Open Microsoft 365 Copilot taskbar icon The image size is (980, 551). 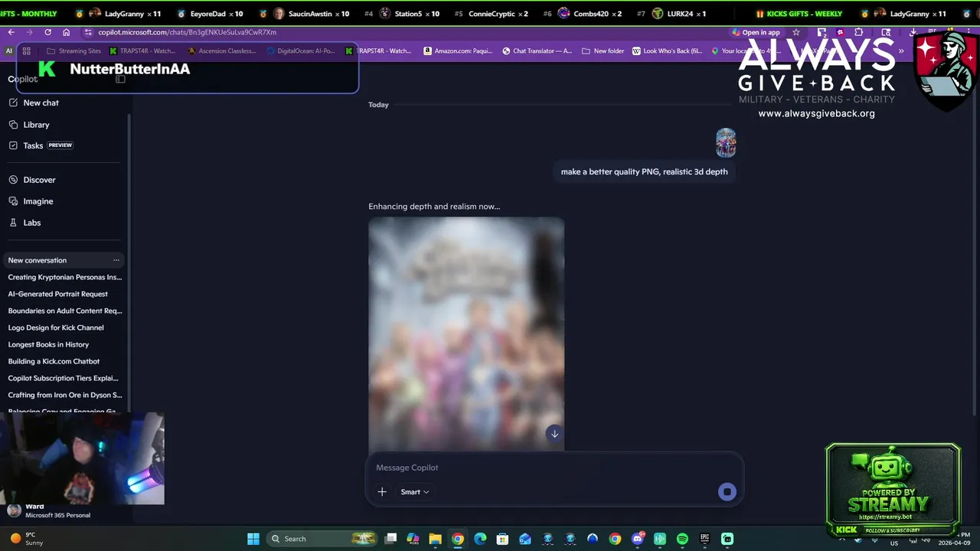(413, 539)
